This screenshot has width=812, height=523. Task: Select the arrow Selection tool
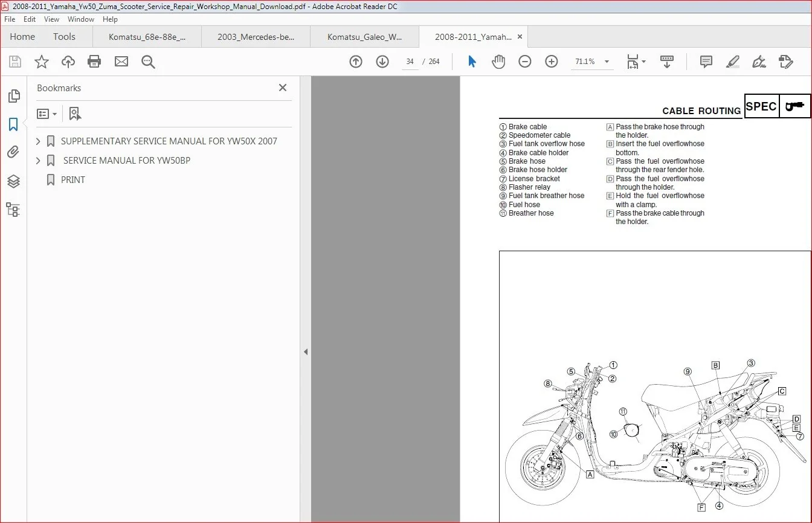472,62
